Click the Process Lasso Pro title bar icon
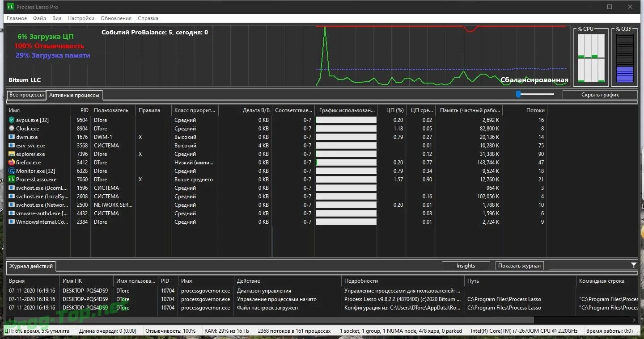 tap(11, 7)
